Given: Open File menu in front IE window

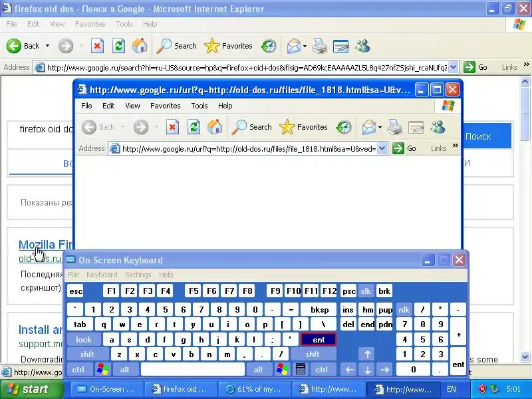Looking at the screenshot, I should (x=86, y=106).
